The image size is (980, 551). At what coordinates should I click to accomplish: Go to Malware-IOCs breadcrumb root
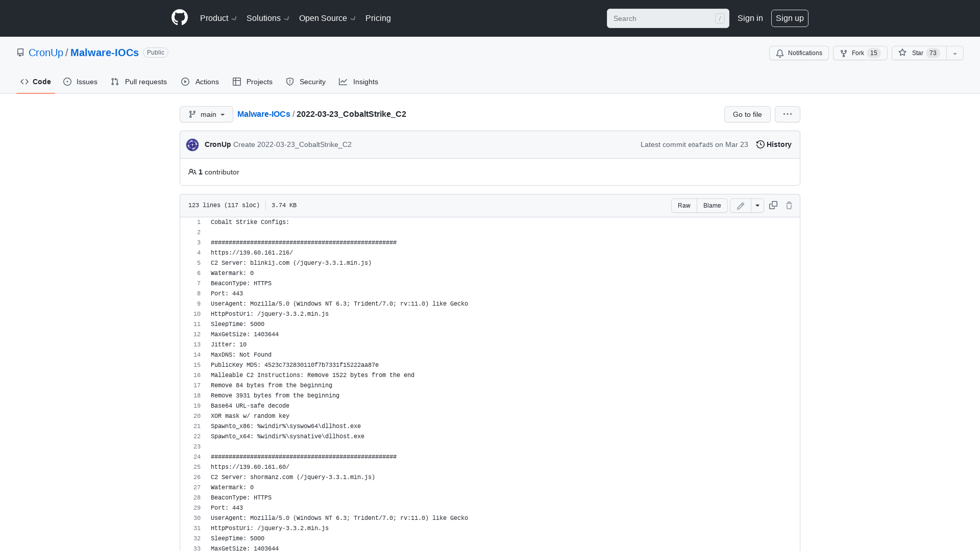[263, 114]
